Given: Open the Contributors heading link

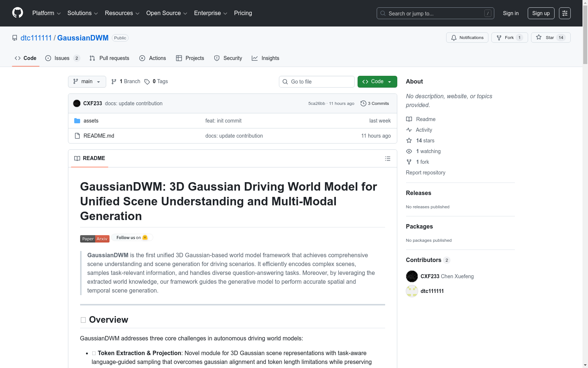Looking at the screenshot, I should [x=428, y=260].
